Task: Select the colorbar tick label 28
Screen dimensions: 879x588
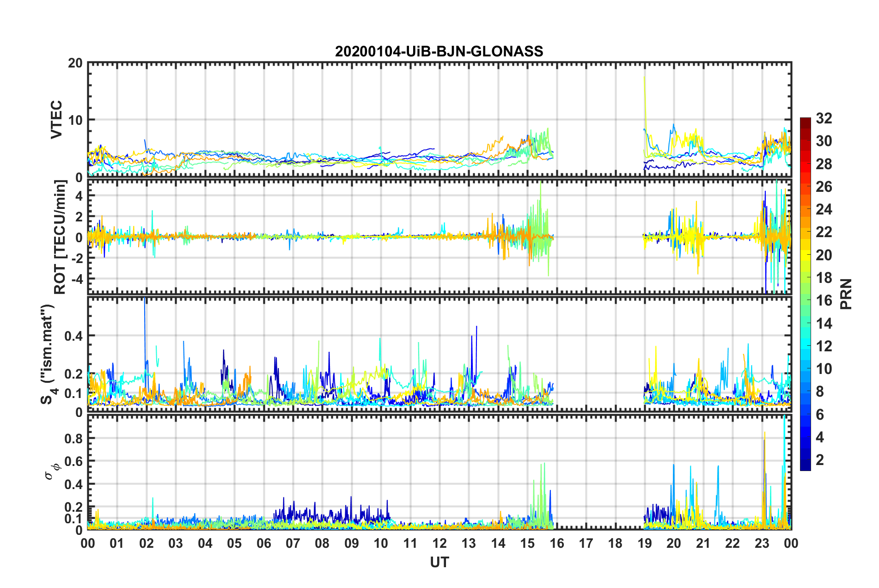Action: [x=824, y=164]
